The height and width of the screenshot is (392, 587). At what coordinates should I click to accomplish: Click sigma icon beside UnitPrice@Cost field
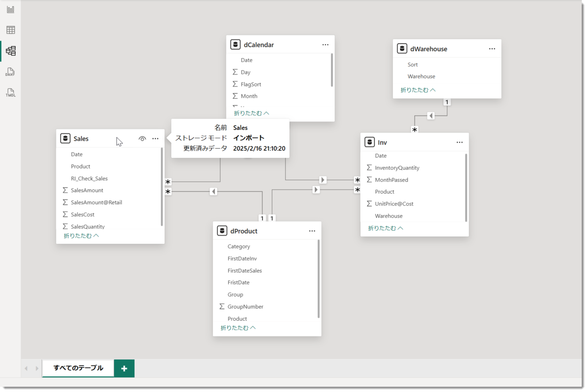pos(369,204)
